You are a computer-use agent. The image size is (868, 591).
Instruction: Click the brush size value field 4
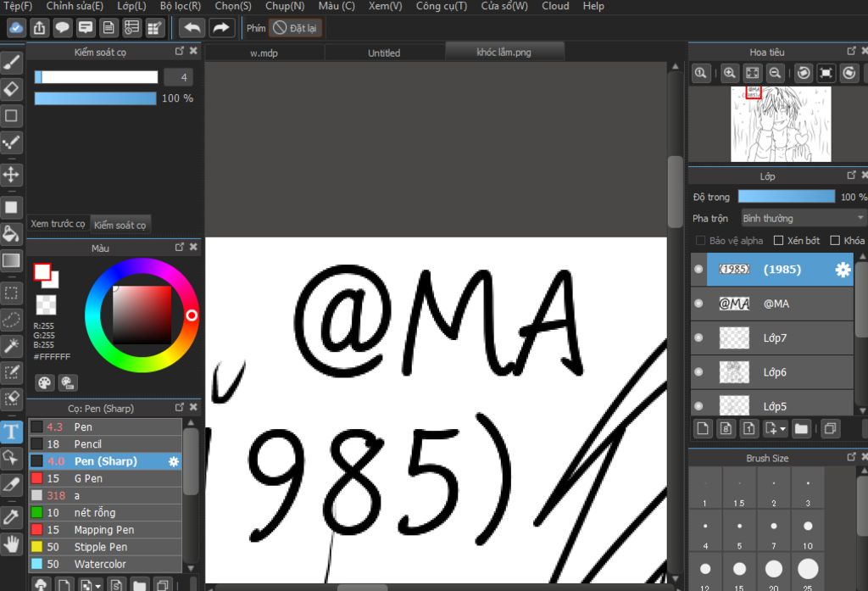(x=178, y=77)
